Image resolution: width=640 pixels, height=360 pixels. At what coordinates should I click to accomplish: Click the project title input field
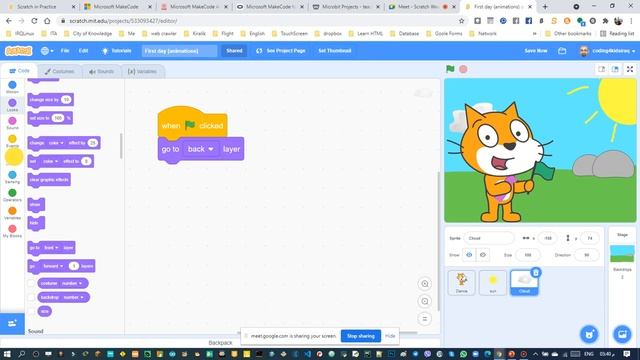pos(179,51)
